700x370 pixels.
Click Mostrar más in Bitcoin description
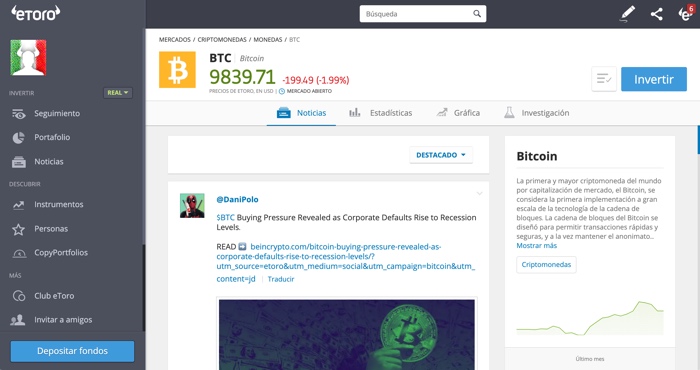click(537, 245)
